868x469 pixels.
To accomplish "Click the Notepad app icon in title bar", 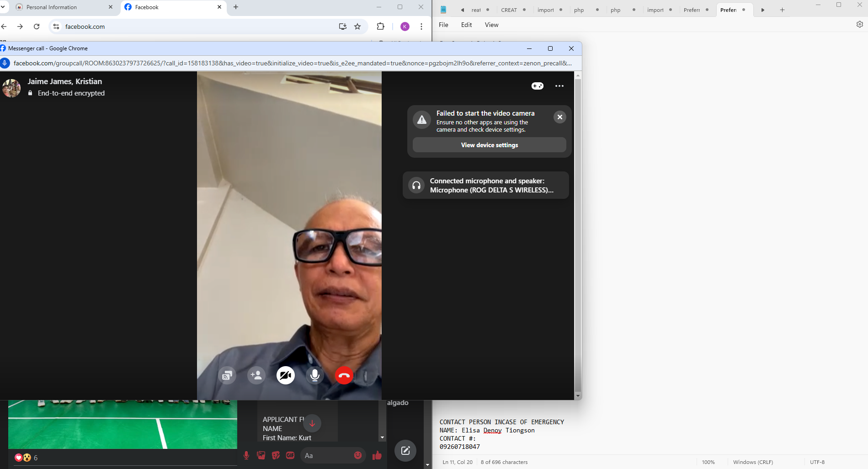I will click(x=443, y=10).
